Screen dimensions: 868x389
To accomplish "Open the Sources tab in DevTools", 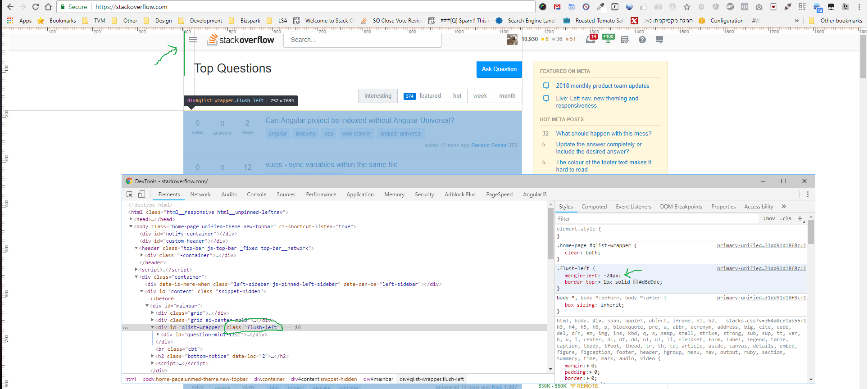I will (x=286, y=194).
